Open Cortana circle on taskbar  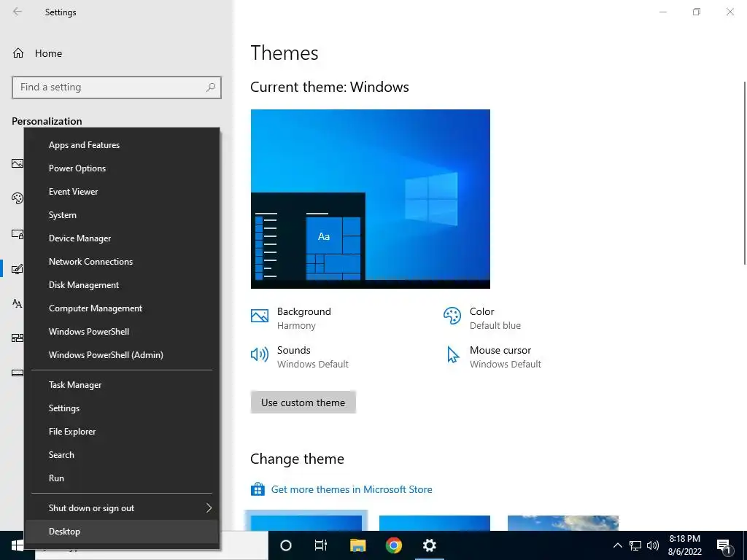286,545
